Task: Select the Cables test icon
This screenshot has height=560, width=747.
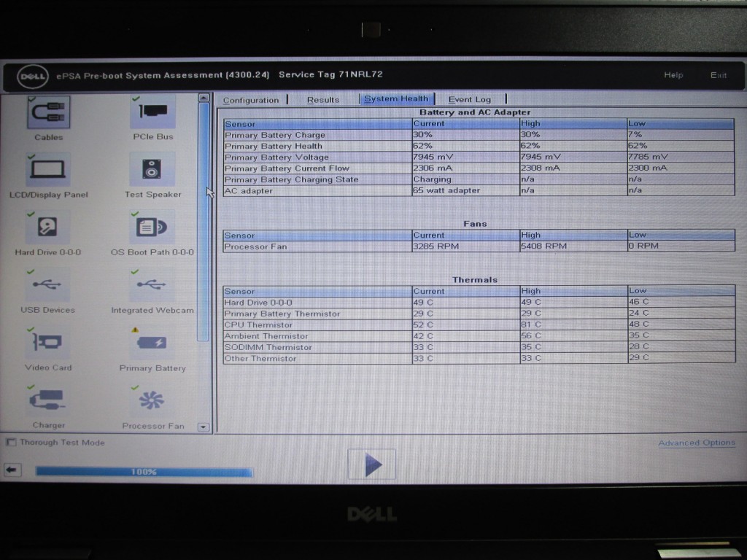Action: 48,112
